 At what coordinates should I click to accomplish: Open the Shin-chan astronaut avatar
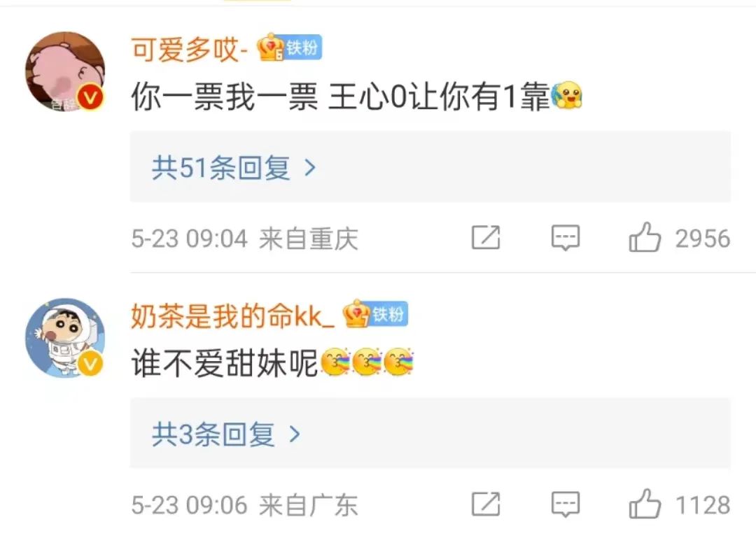[65, 338]
